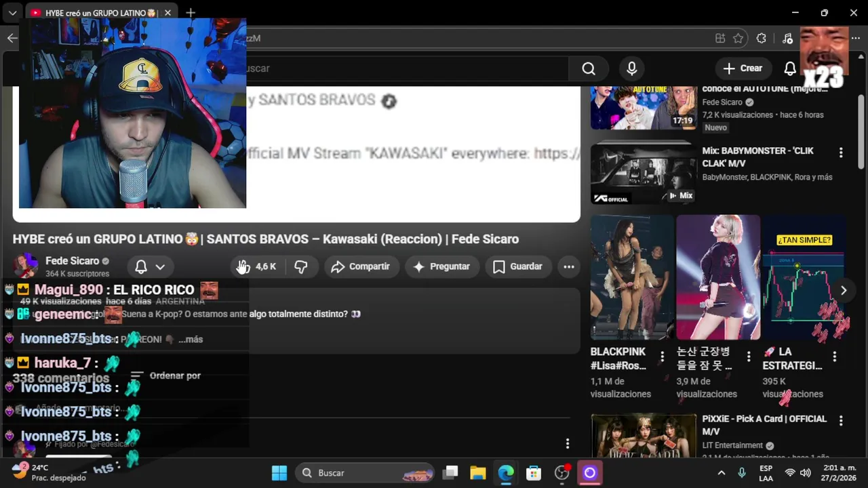868x488 pixels.
Task: Click the ¿TAN SIMPLE? short thumbnail
Action: (804, 277)
